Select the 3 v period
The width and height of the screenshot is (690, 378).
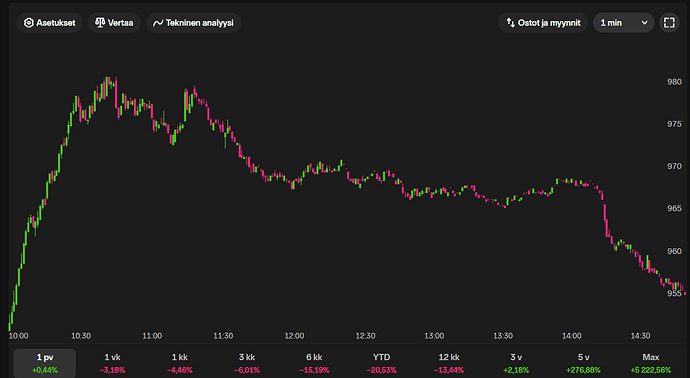click(516, 363)
